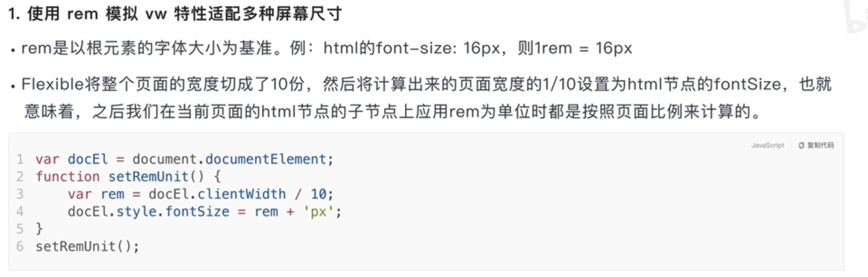Viewport: 868px width, 277px height.
Task: Click the documentElement property in code
Action: click(x=266, y=159)
